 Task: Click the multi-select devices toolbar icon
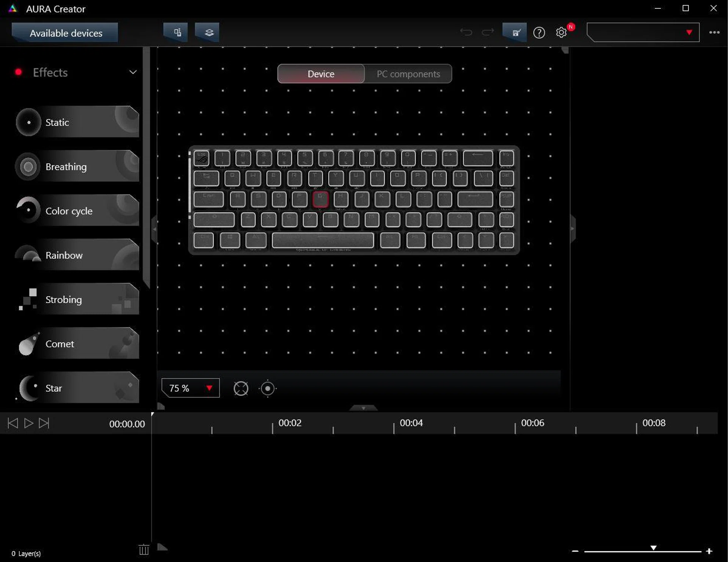[x=175, y=33]
